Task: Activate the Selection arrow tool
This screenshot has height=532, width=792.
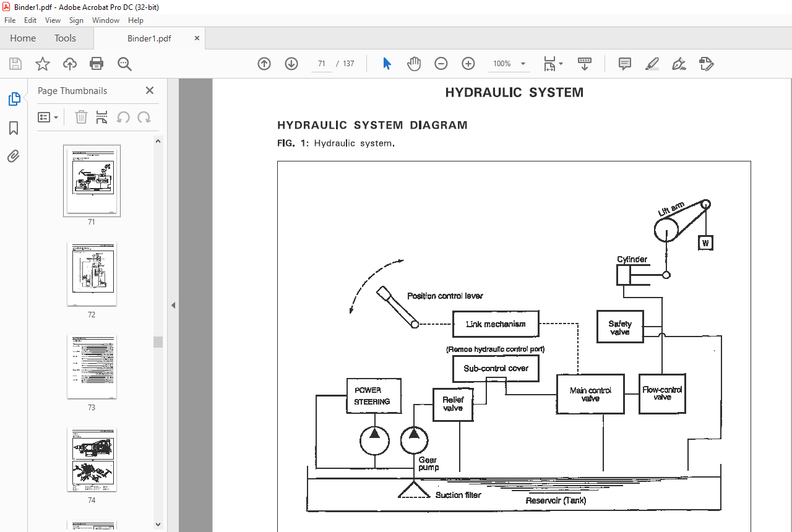Action: click(x=387, y=64)
